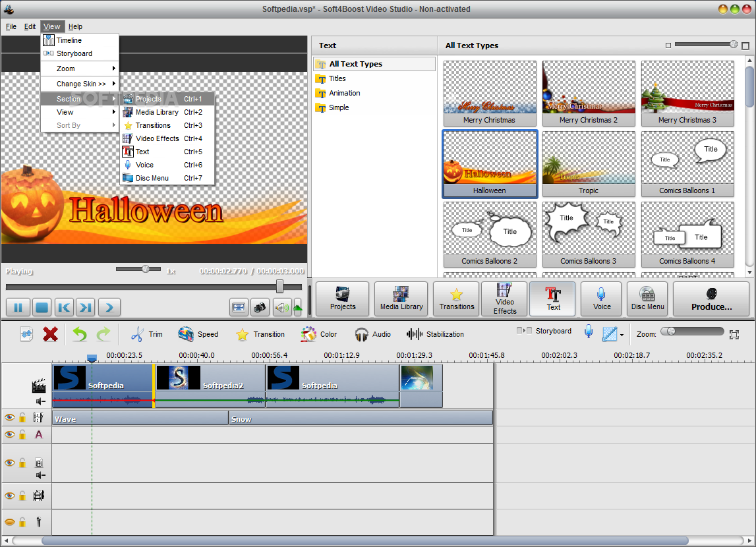Select Transitions Ctrl+3 in Section submenu
The width and height of the screenshot is (756, 547).
coord(167,125)
